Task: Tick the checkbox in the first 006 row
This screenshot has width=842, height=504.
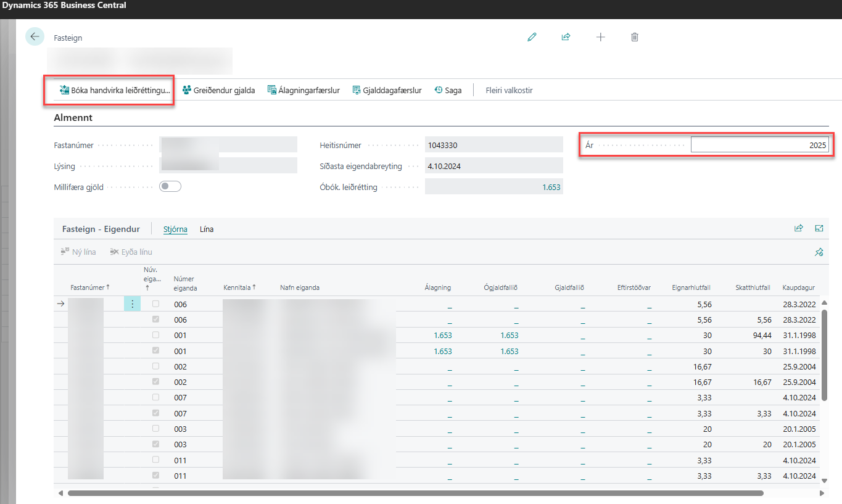Action: click(155, 304)
